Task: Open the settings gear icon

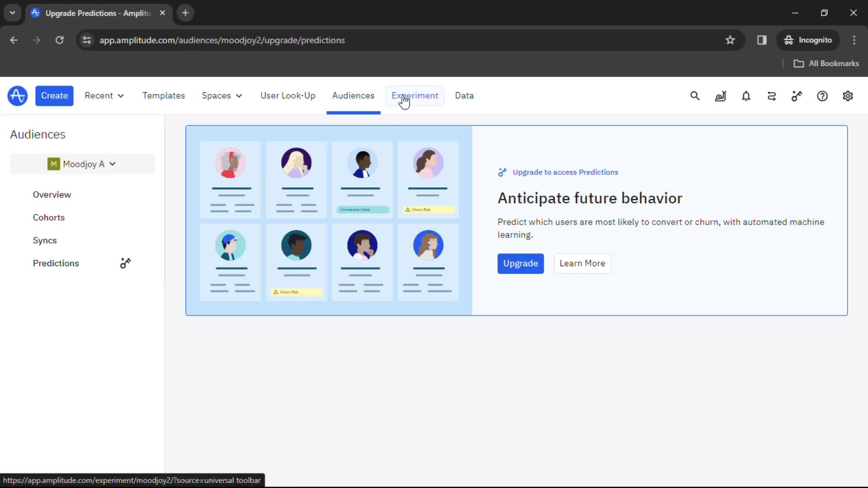Action: [x=848, y=96]
